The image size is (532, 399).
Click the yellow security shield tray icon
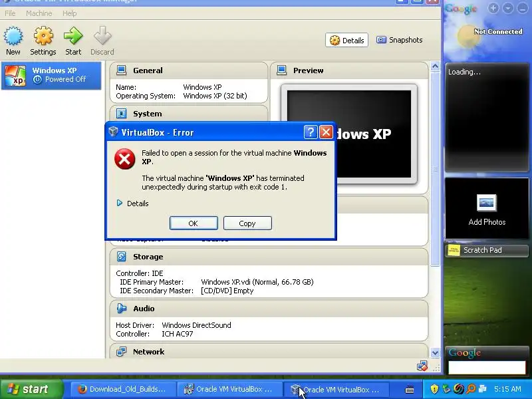pyautogui.click(x=434, y=389)
